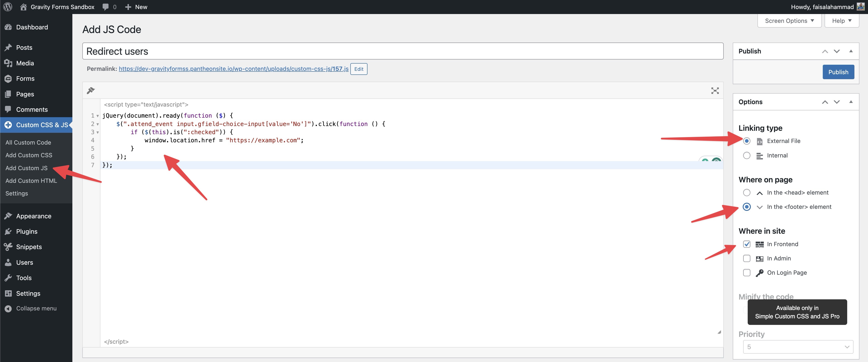The width and height of the screenshot is (868, 362).
Task: Click the Custom CSS & JS plus icon
Action: tap(8, 125)
